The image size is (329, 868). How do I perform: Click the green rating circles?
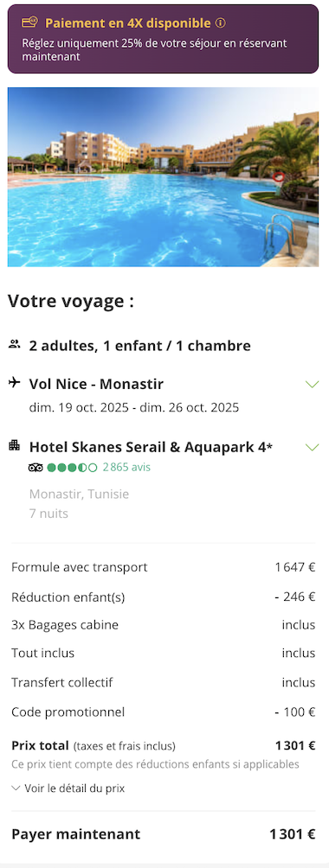72,468
